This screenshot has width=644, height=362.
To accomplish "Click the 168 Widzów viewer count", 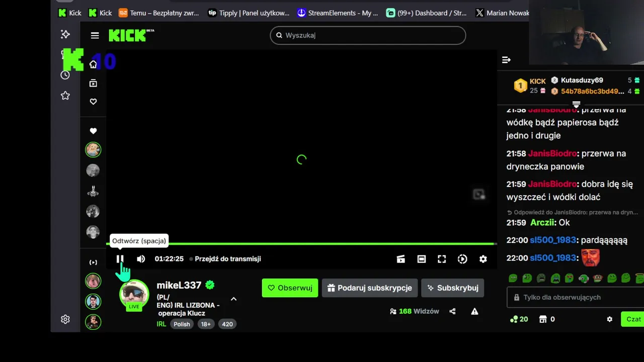I will (415, 311).
